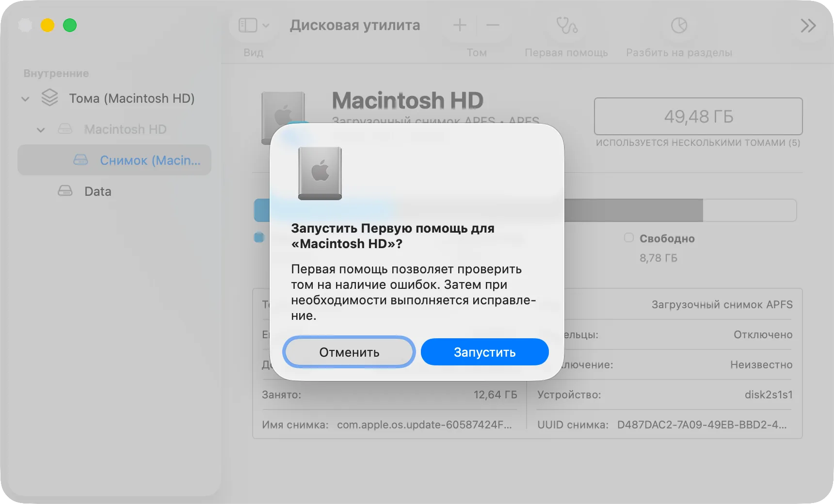Collapse the Macintosh HD sidebar chevron
834x504 pixels.
(x=41, y=130)
